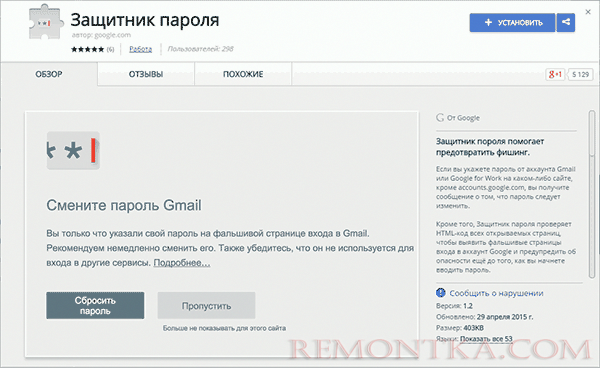Switch to the Обзор tab
600x368 pixels.
pyautogui.click(x=49, y=74)
